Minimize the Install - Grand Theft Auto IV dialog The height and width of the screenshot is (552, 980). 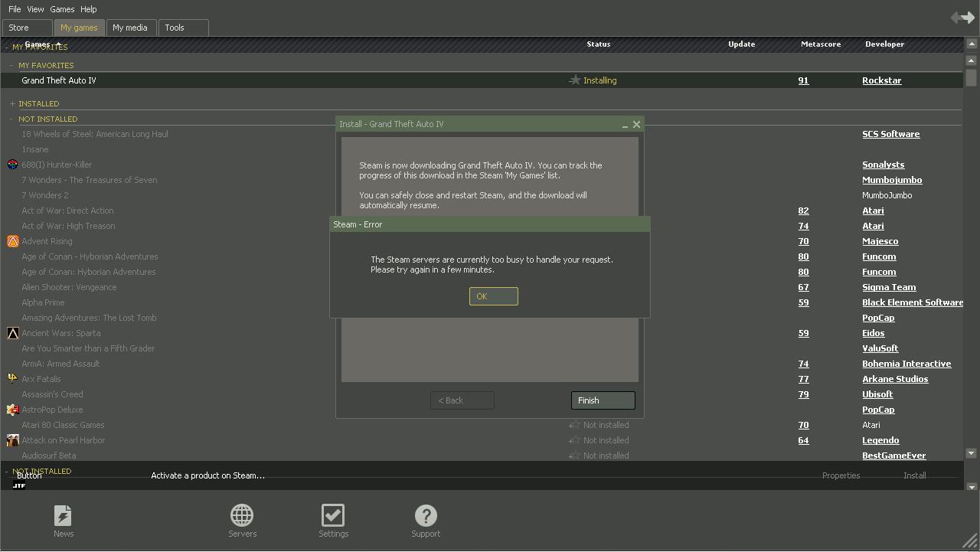point(625,125)
